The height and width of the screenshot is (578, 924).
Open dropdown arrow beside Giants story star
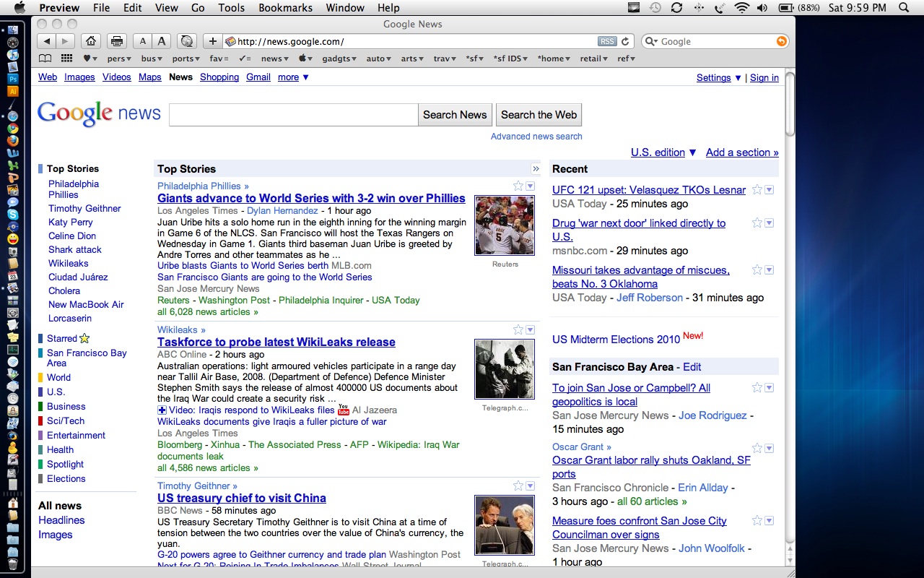point(531,186)
